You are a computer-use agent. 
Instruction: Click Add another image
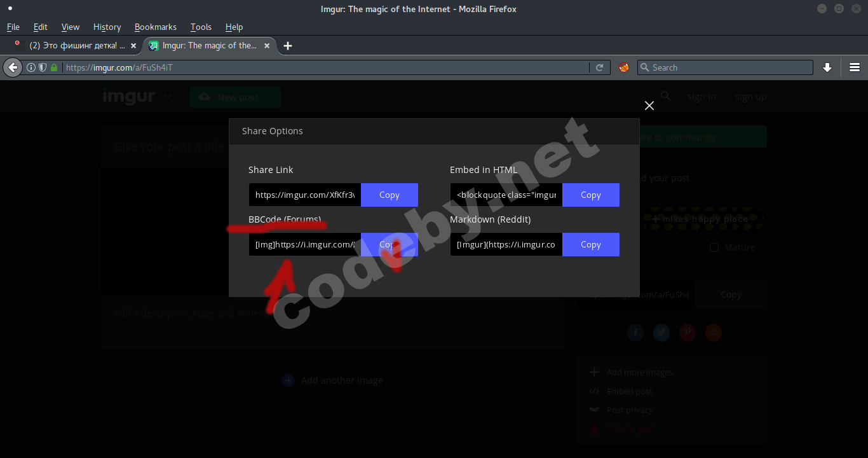(x=333, y=380)
